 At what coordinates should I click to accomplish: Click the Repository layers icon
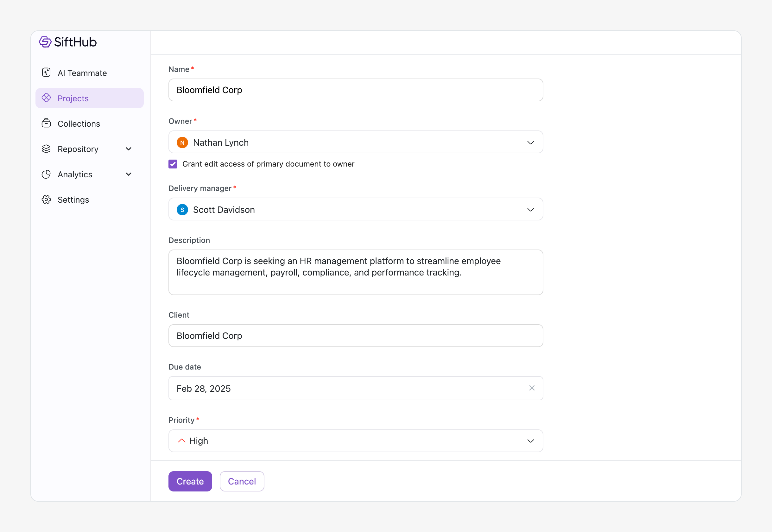tap(46, 149)
